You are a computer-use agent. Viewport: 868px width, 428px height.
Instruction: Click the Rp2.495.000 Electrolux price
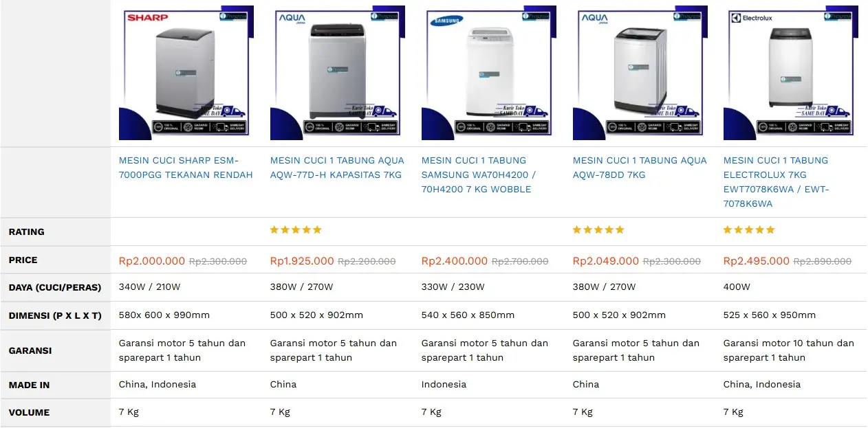click(757, 261)
